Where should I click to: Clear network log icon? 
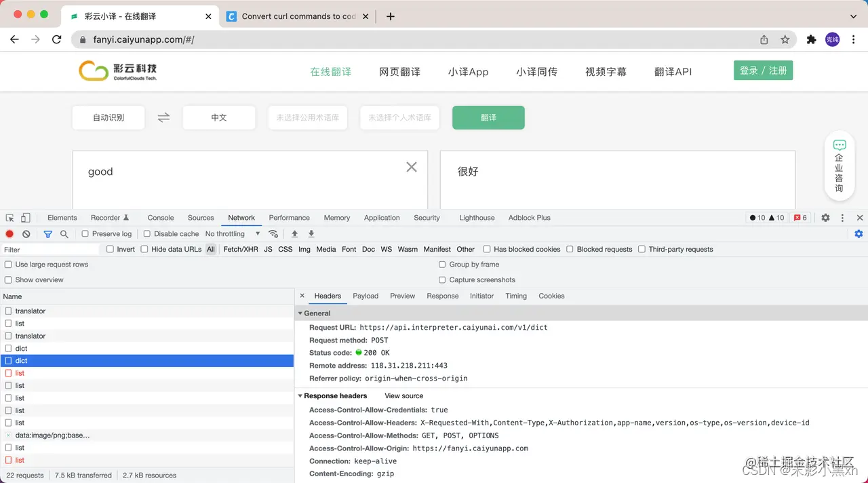coord(26,234)
